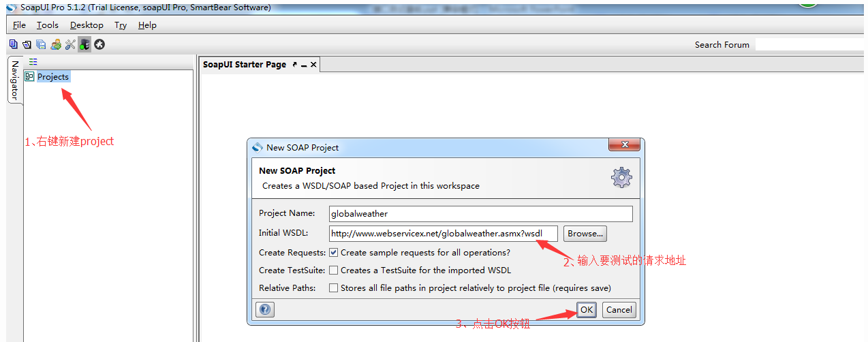Select Projects node in navigator tree
This screenshot has height=342, width=868.
click(x=53, y=77)
